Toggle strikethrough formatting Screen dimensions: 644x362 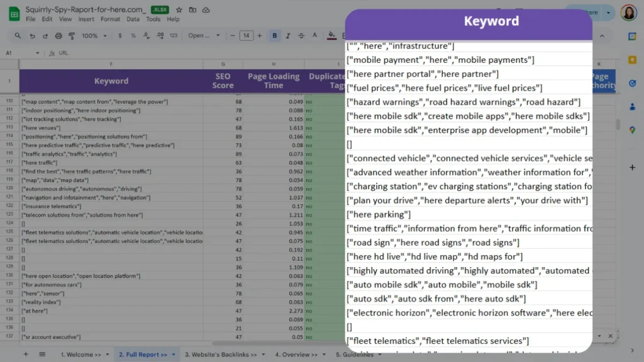(x=303, y=36)
